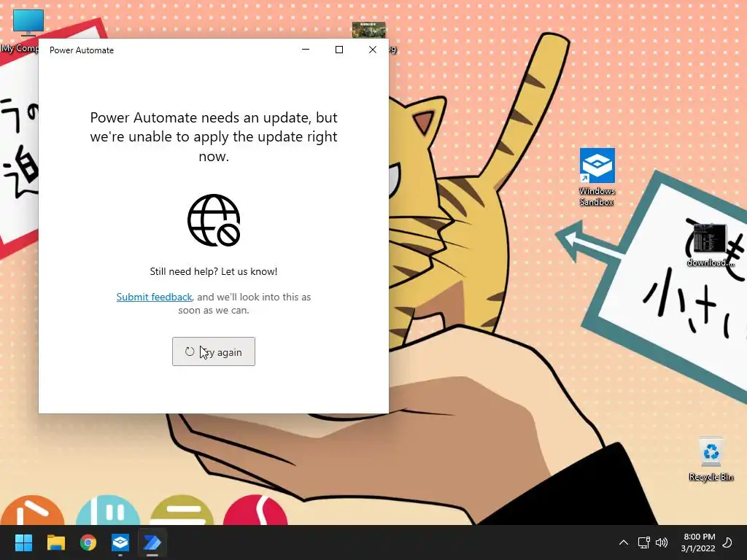Viewport: 747px width, 560px height.
Task: Click the globe-blocked connection error icon
Action: tap(214, 220)
